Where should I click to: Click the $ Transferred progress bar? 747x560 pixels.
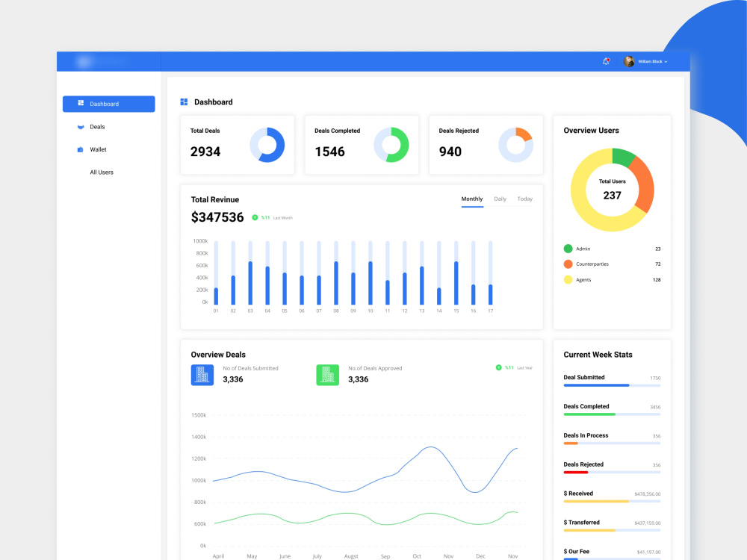(612, 530)
